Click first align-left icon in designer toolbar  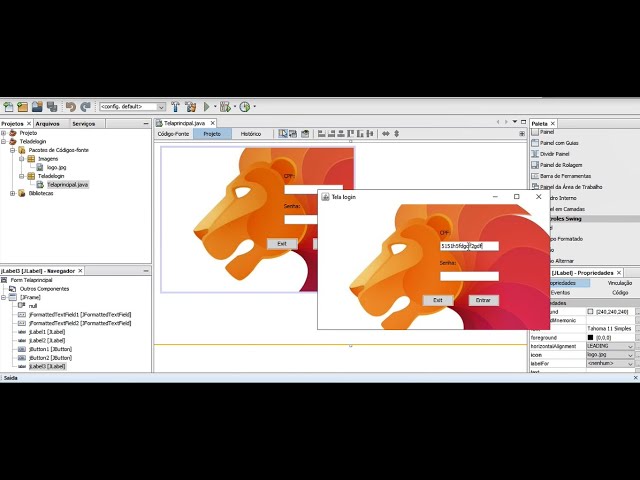[321, 133]
